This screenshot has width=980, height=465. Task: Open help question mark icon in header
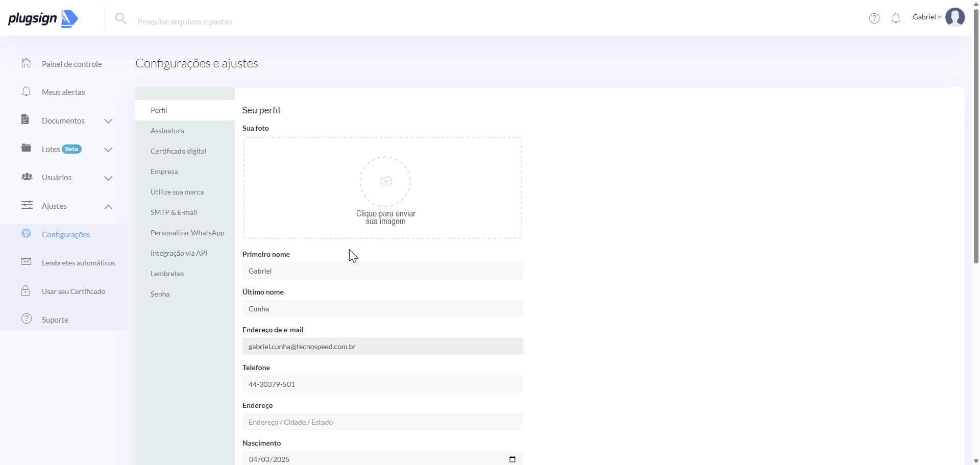[874, 18]
